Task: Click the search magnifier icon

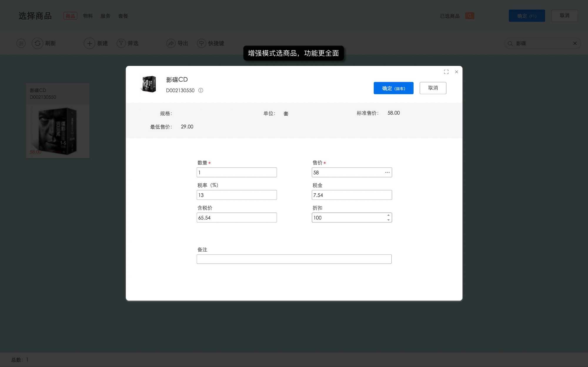Action: (x=510, y=43)
